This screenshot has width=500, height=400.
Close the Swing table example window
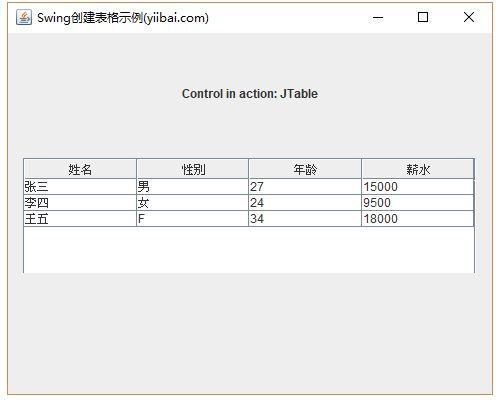pyautogui.click(x=469, y=17)
